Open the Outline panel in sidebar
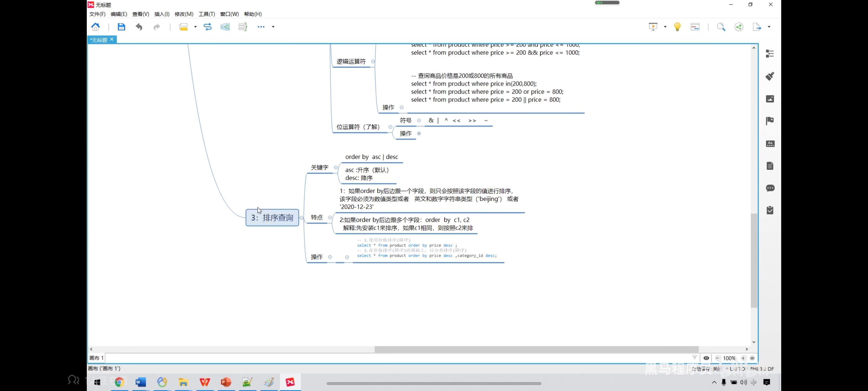 pos(770,54)
